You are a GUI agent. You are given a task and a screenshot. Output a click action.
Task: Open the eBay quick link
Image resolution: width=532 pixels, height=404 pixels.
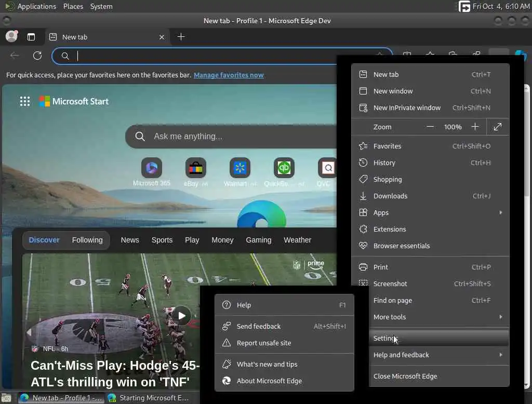(x=195, y=172)
